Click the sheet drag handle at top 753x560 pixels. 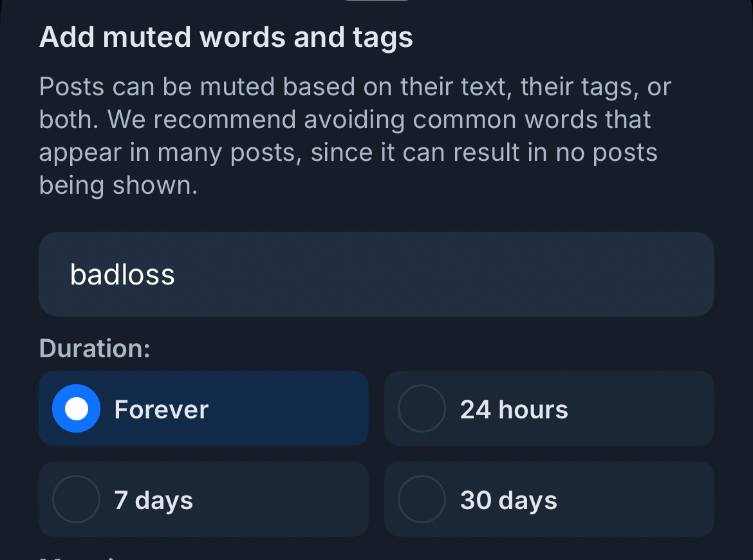pyautogui.click(x=376, y=1)
